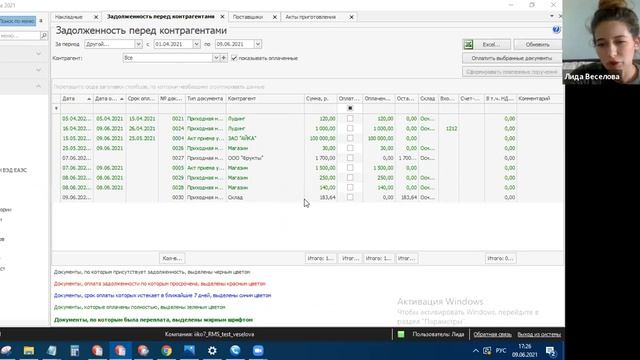The image size is (640, 360).
Task: Tick the payment checkbox for document 0024
Action: (350, 128)
